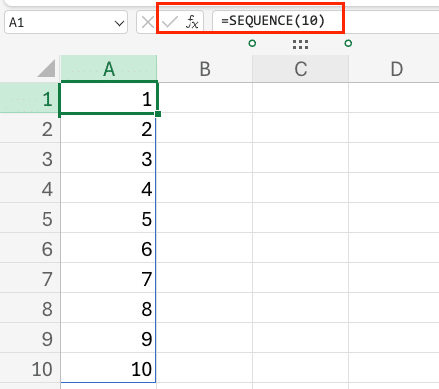Click the left green circle handle above columns
Viewport: 439px width, 389px height.
252,43
